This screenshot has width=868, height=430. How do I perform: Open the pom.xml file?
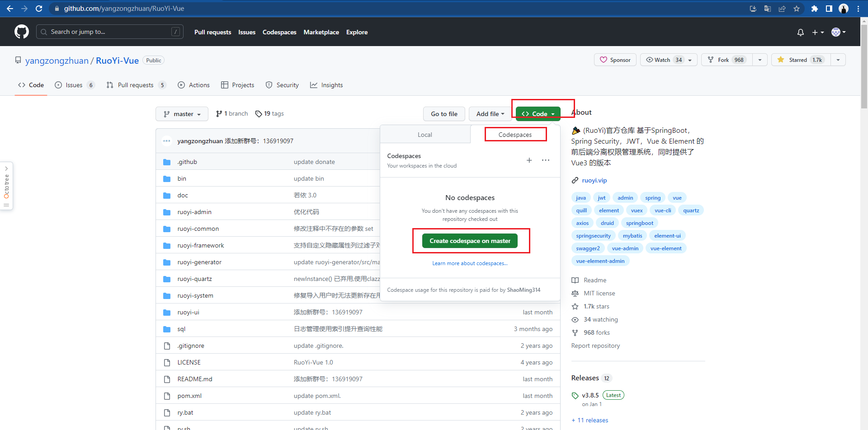[x=189, y=396]
